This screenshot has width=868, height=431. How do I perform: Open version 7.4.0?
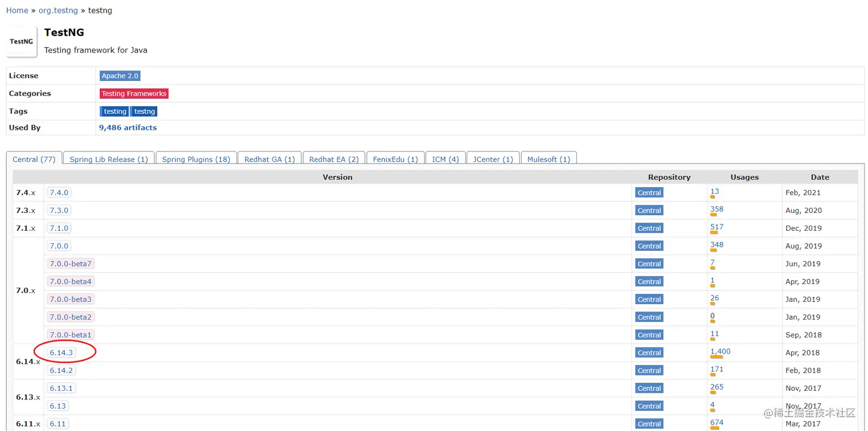tap(59, 193)
